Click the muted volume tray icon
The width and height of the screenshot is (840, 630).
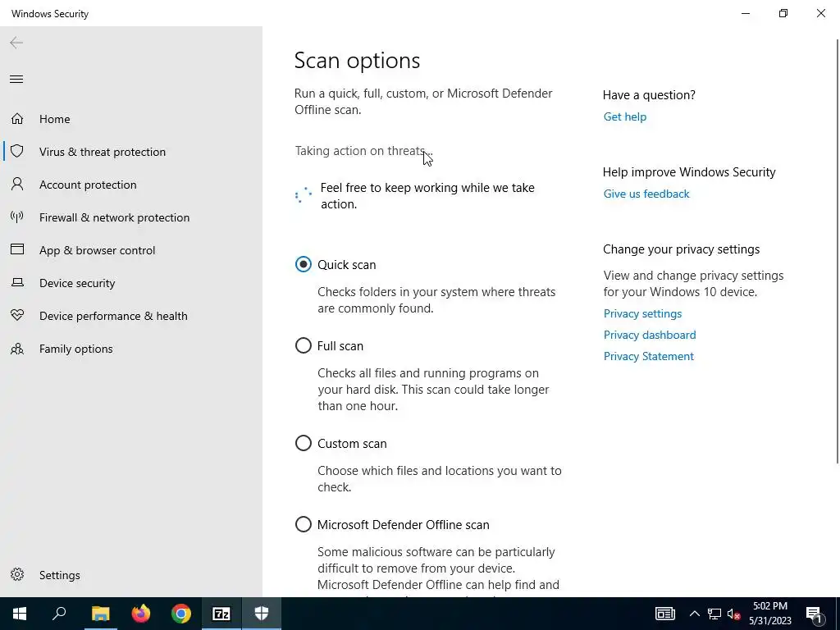[733, 614]
